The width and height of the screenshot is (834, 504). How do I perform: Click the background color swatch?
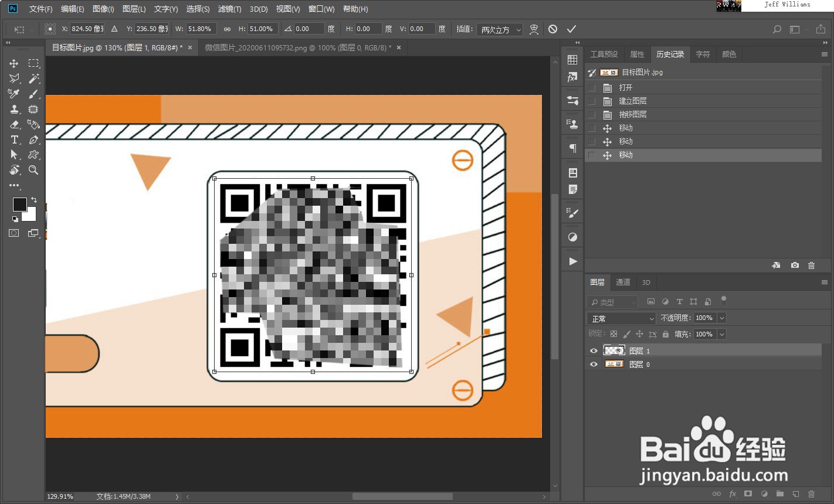point(32,216)
